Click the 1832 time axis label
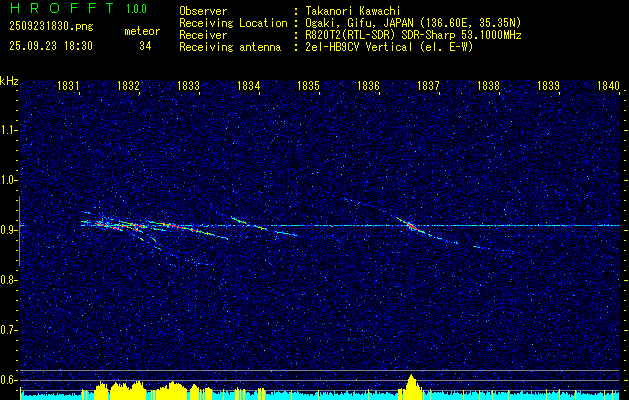Viewport: 629px width, 400px height. (128, 85)
